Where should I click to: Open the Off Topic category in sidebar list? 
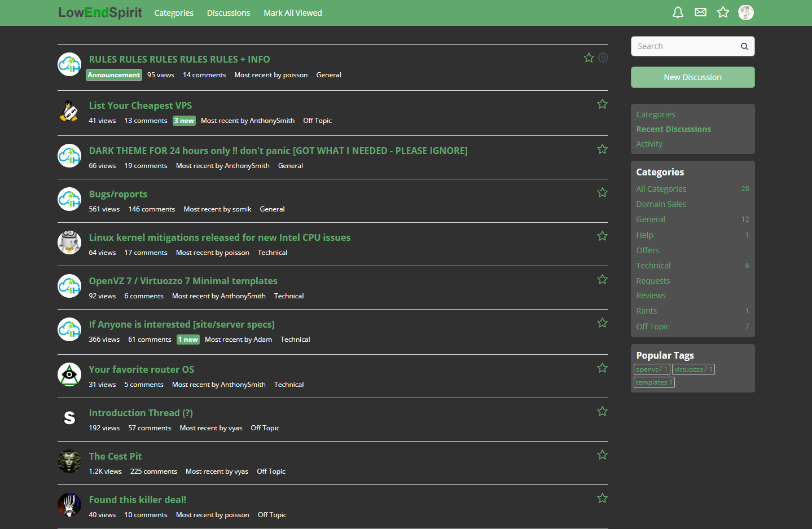click(652, 327)
